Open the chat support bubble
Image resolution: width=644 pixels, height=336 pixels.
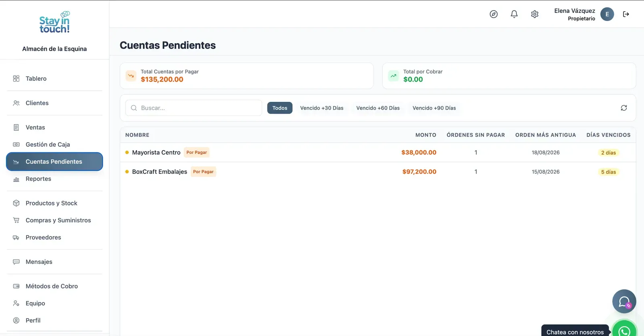(624, 301)
